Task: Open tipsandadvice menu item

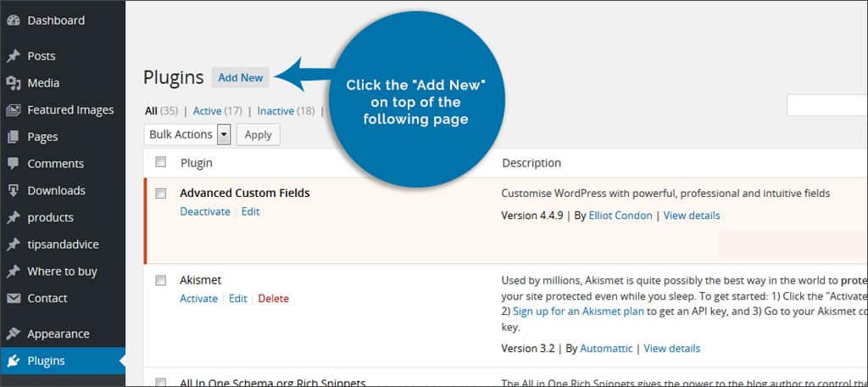Action: pos(63,244)
